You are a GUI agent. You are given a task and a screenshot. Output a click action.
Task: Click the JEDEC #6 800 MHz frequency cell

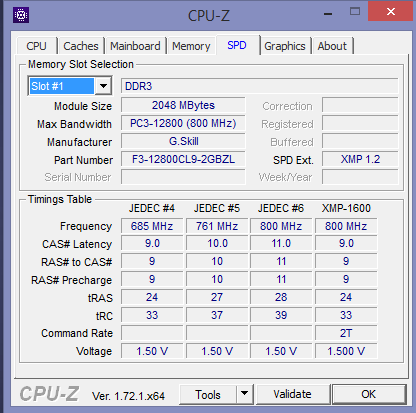[281, 226]
